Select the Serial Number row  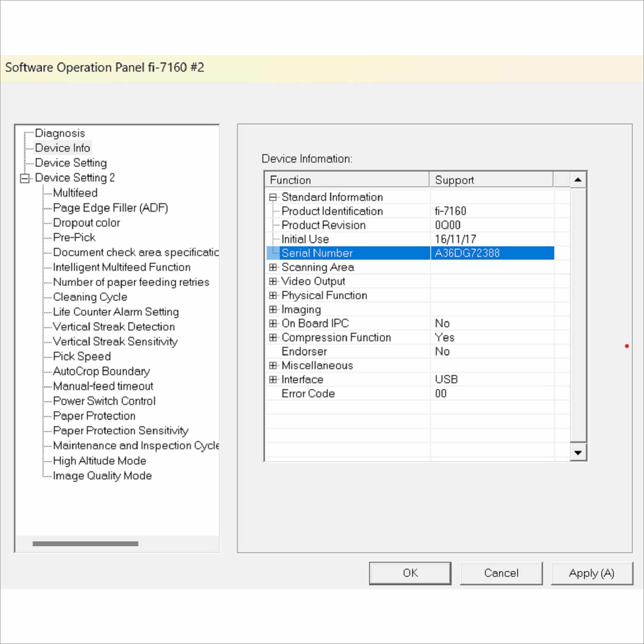coord(411,253)
